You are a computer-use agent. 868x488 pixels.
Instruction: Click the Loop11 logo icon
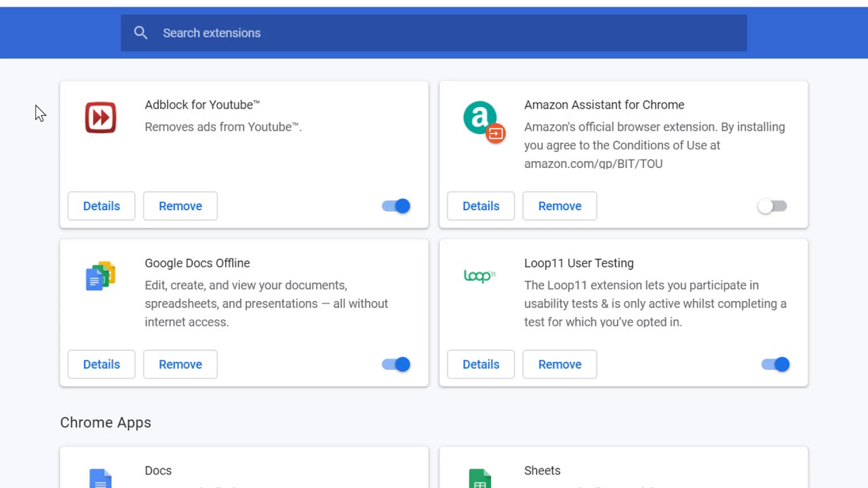pyautogui.click(x=479, y=276)
